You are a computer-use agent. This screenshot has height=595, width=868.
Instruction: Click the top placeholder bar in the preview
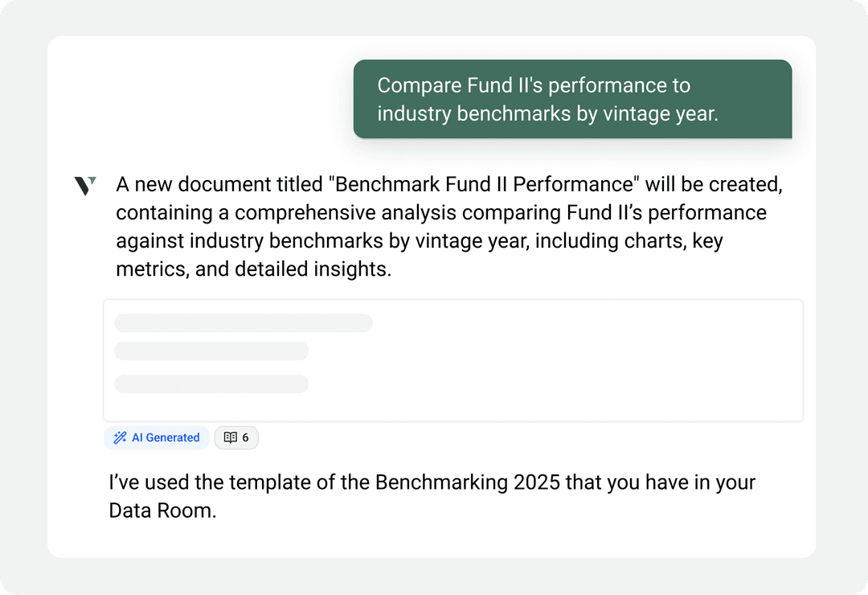244,322
